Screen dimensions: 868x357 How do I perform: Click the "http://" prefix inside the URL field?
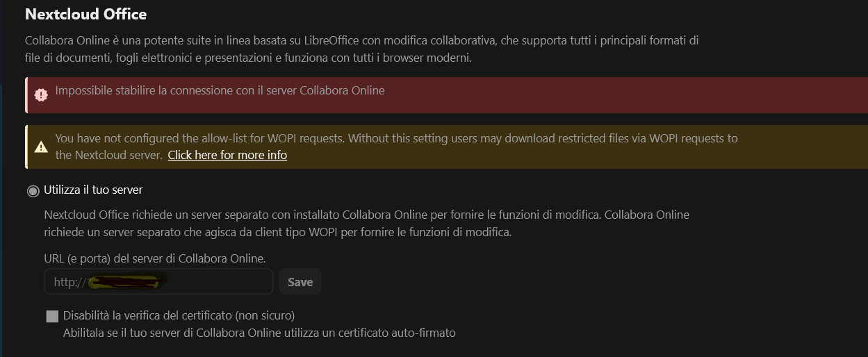point(69,282)
